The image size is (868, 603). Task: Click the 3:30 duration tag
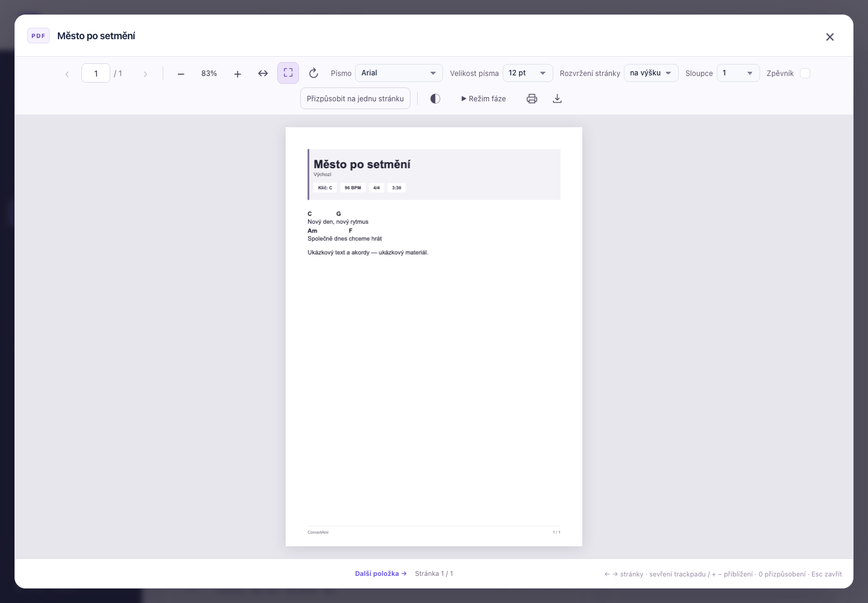(x=397, y=188)
